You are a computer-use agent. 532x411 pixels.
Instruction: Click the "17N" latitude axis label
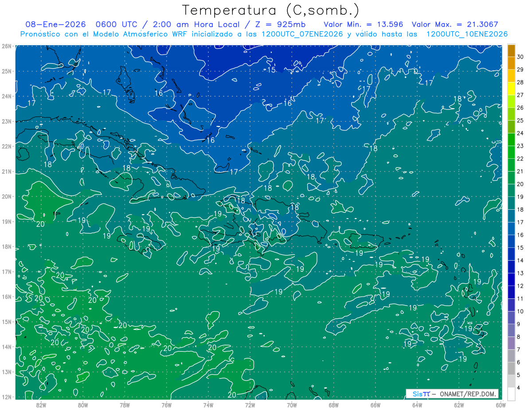(x=7, y=272)
